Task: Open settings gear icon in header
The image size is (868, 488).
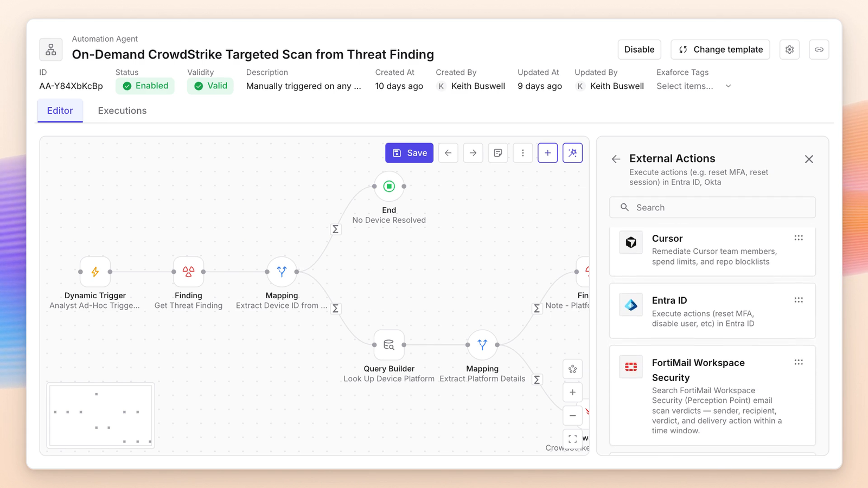Action: 789,49
